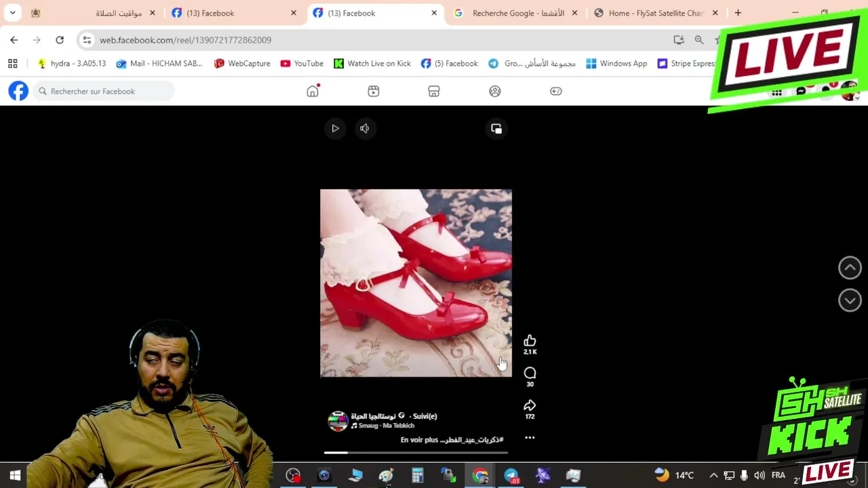The image size is (868, 488).
Task: Click the Suivi(e) follow button
Action: click(x=425, y=416)
